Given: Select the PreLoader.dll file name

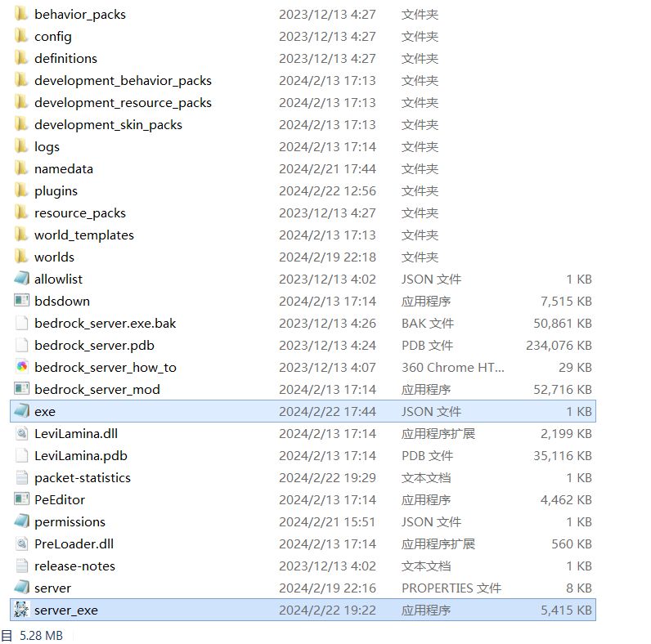Looking at the screenshot, I should [x=74, y=543].
